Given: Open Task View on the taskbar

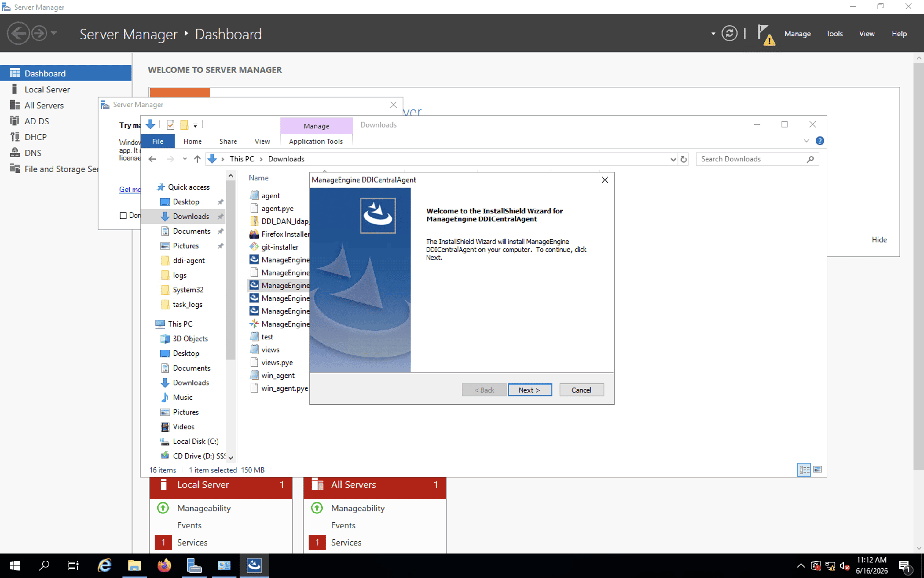Looking at the screenshot, I should (x=73, y=565).
